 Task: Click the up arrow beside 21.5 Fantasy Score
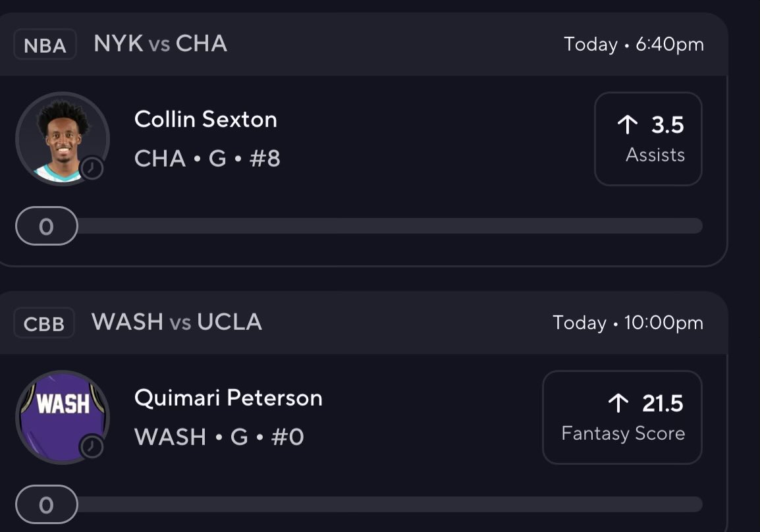click(618, 404)
